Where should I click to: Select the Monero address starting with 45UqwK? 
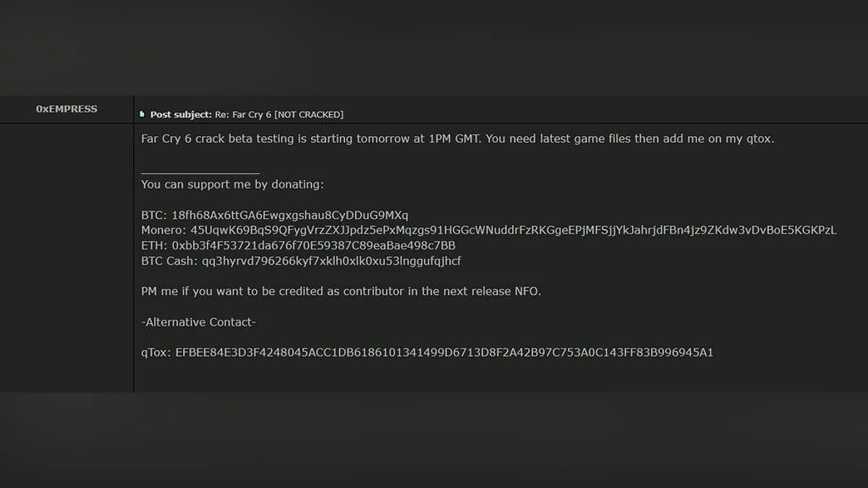514,231
